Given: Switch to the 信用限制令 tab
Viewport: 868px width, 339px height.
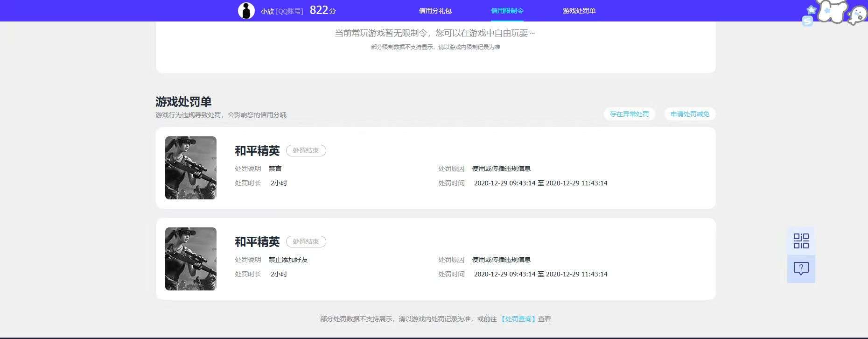Looking at the screenshot, I should pyautogui.click(x=507, y=11).
